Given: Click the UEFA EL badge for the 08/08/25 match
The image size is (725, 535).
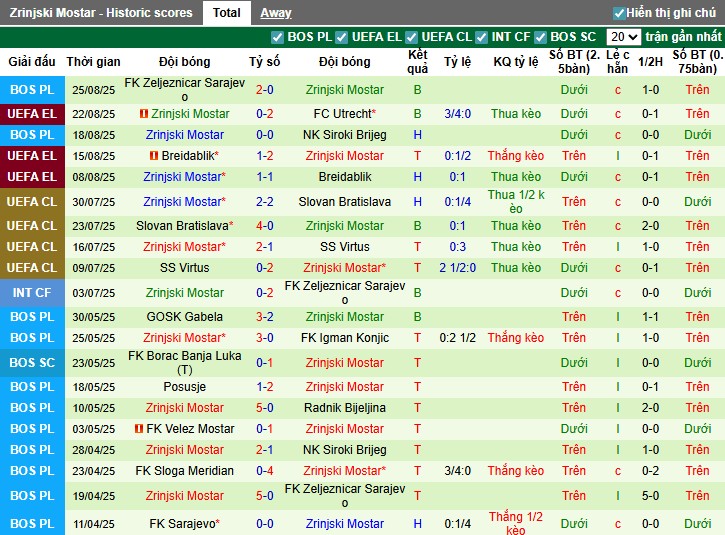Looking at the screenshot, I should click(x=32, y=177).
